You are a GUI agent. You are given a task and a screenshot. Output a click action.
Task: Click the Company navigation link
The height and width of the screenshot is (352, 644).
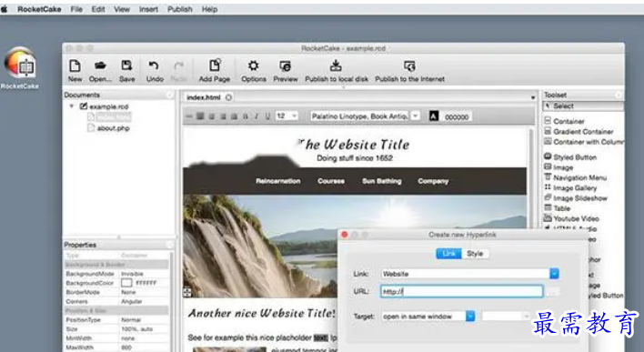(x=433, y=181)
